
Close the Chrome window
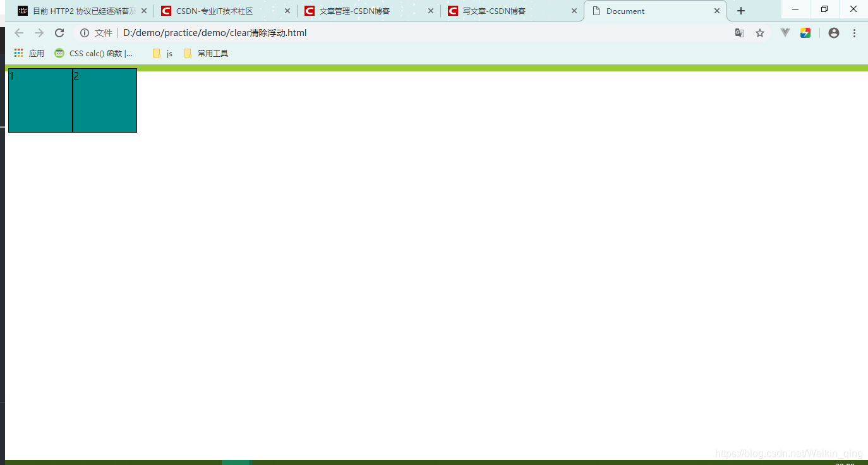(x=853, y=9)
